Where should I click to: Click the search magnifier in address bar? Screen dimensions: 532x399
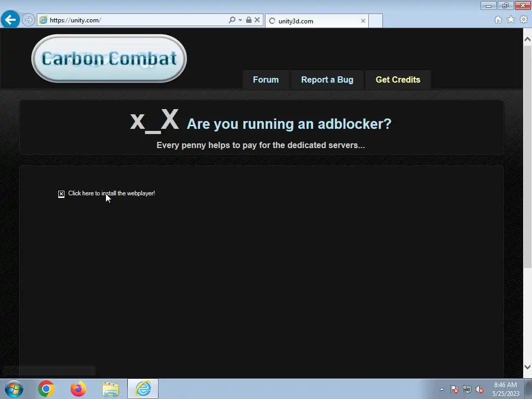point(232,20)
